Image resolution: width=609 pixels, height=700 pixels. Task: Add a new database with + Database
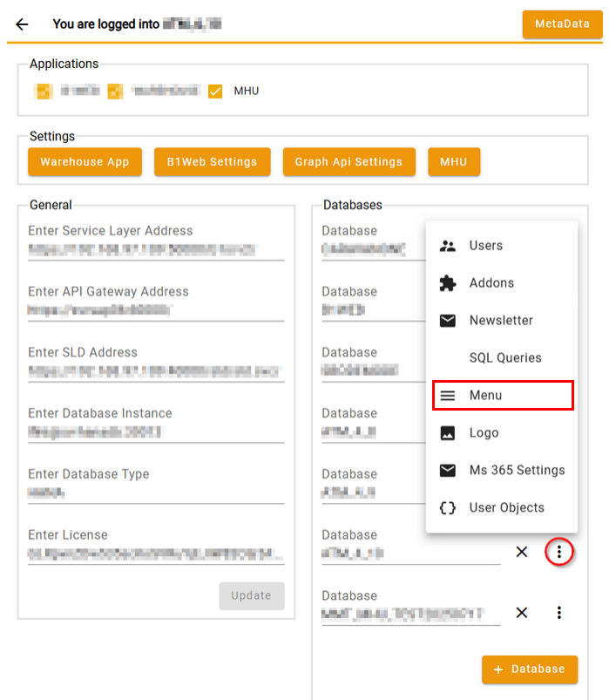click(530, 669)
